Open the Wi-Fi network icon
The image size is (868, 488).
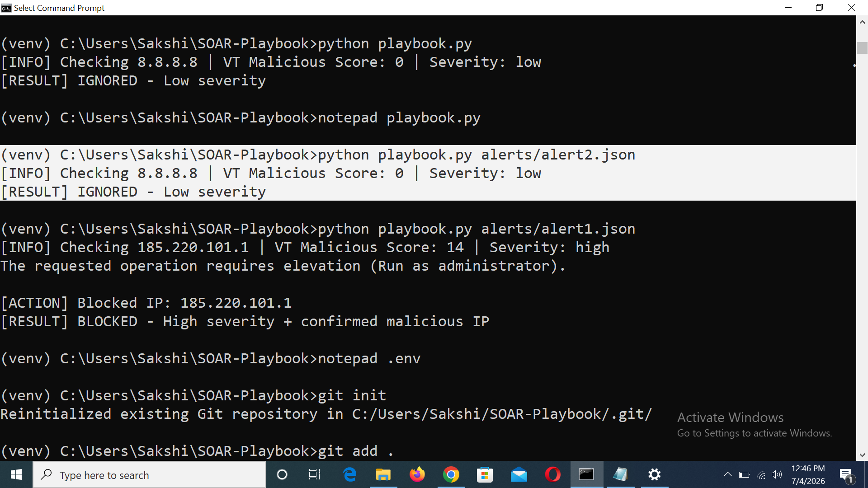click(x=761, y=474)
